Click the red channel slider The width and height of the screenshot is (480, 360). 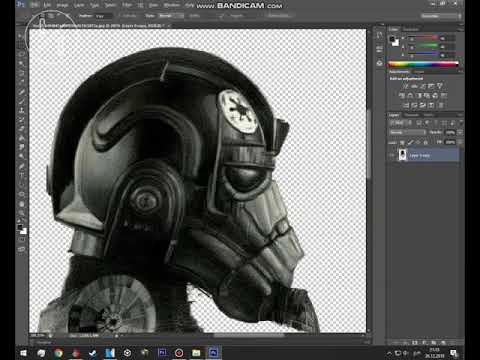click(423, 38)
